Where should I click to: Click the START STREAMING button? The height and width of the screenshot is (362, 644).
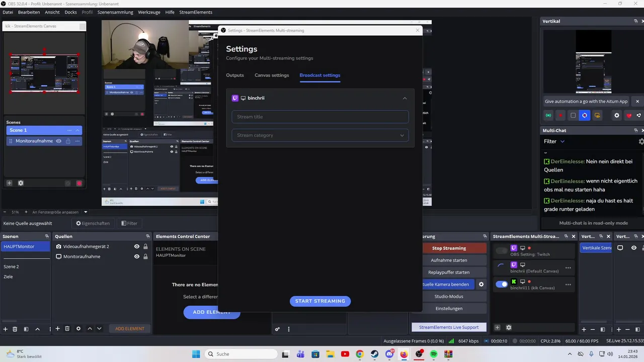[x=320, y=301]
